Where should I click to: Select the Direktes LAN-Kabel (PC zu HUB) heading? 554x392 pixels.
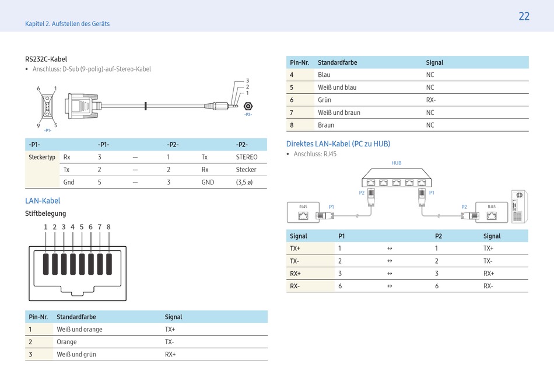338,143
